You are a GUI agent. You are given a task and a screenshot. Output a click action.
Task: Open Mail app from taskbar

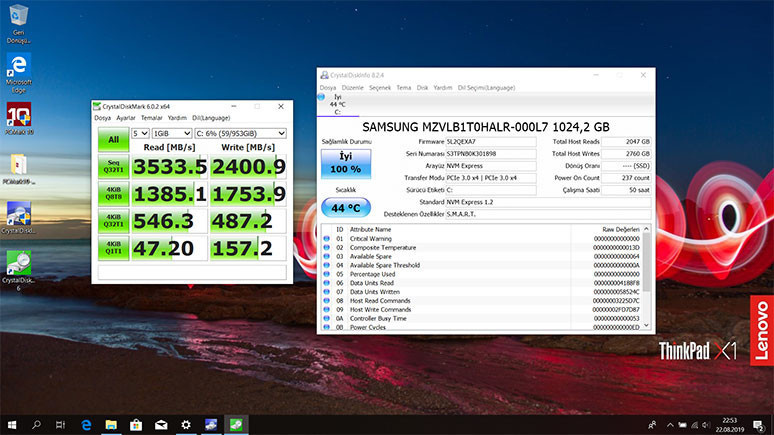point(161,425)
